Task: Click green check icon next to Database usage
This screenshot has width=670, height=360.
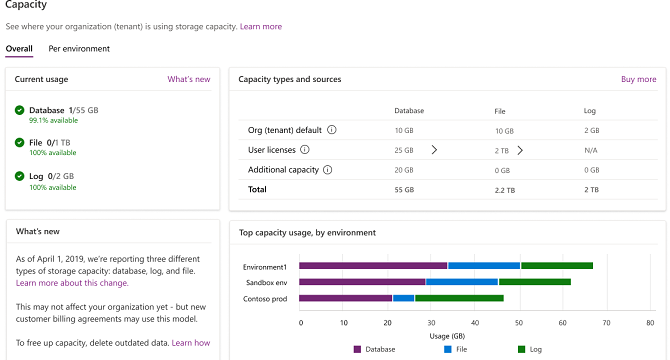Action: pos(20,110)
